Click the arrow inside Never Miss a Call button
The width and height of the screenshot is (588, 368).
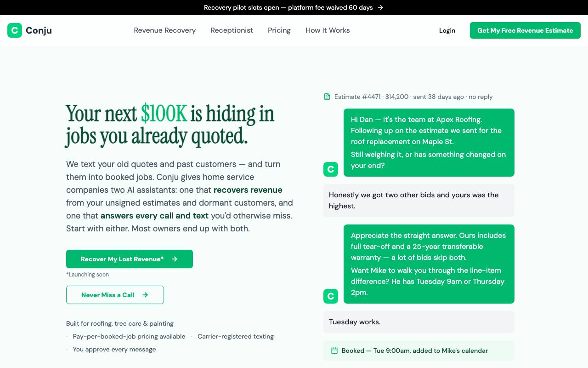(145, 295)
